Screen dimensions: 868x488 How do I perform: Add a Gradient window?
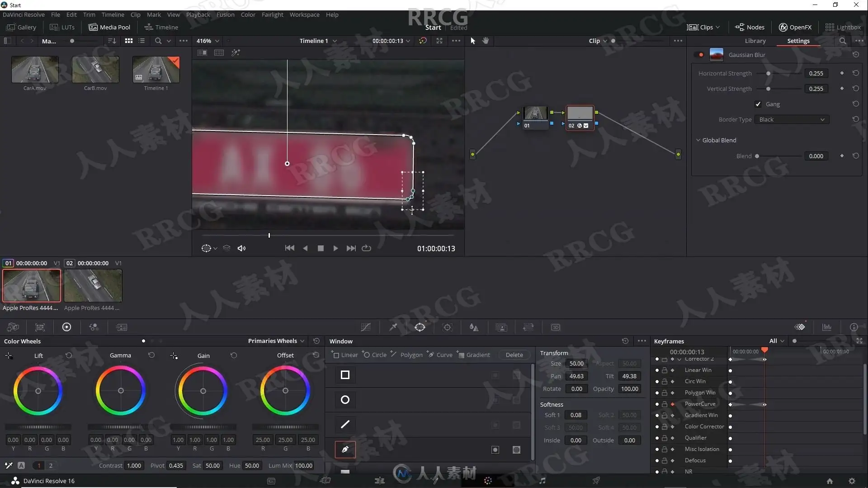(x=473, y=355)
